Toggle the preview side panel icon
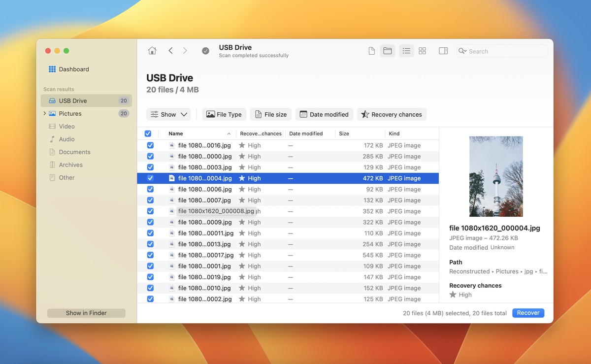 click(443, 51)
